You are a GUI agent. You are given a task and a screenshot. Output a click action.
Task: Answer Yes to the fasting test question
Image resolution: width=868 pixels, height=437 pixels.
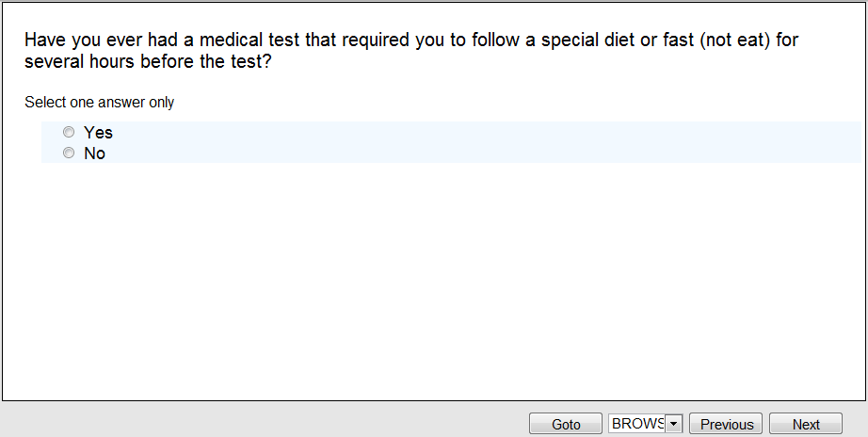69,133
